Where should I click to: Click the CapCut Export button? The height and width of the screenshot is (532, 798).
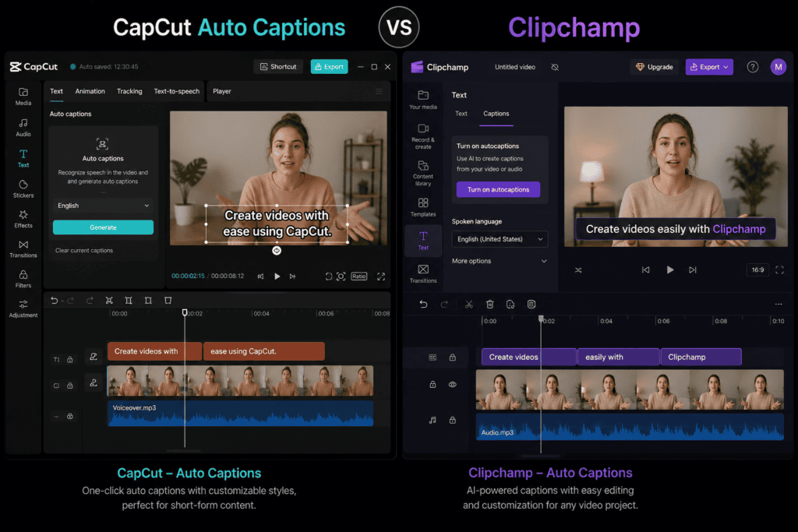click(330, 67)
